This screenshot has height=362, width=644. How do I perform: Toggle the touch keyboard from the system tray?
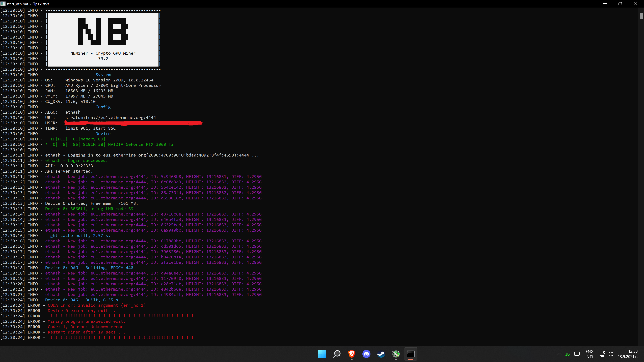(577, 354)
